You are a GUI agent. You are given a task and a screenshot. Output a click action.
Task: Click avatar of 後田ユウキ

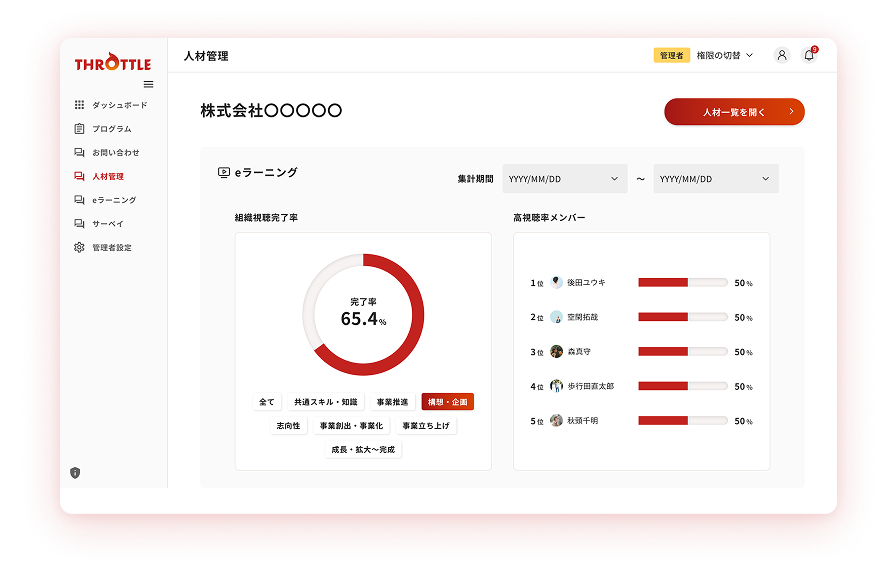tap(556, 282)
